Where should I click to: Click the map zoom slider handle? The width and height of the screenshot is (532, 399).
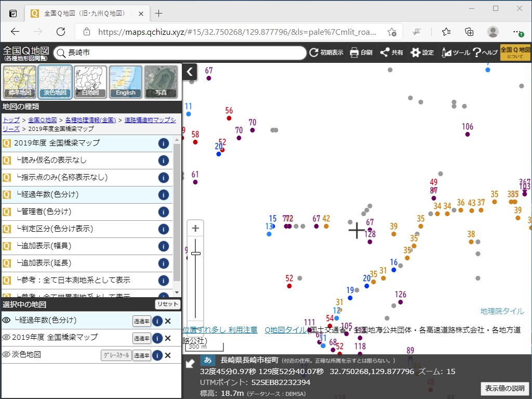196,254
